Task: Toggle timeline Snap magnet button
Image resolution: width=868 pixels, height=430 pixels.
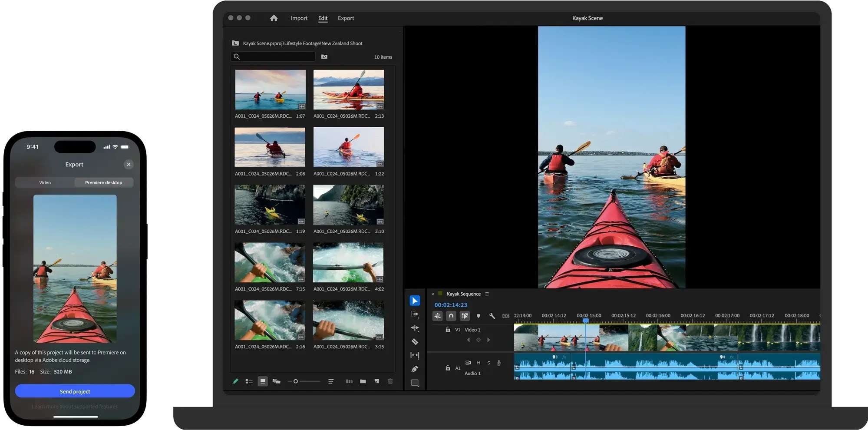Action: (x=451, y=316)
